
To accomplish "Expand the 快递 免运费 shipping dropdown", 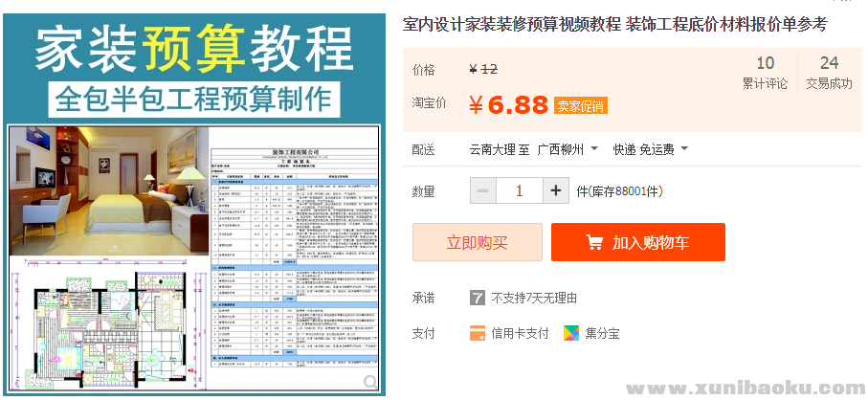I will [x=651, y=149].
